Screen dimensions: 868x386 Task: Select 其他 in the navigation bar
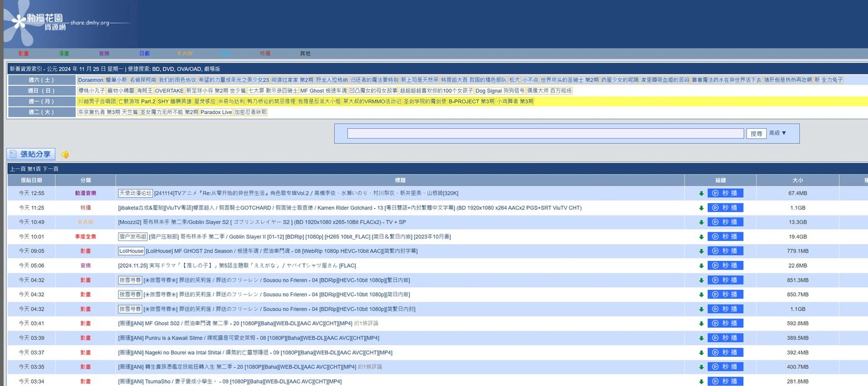[305, 54]
